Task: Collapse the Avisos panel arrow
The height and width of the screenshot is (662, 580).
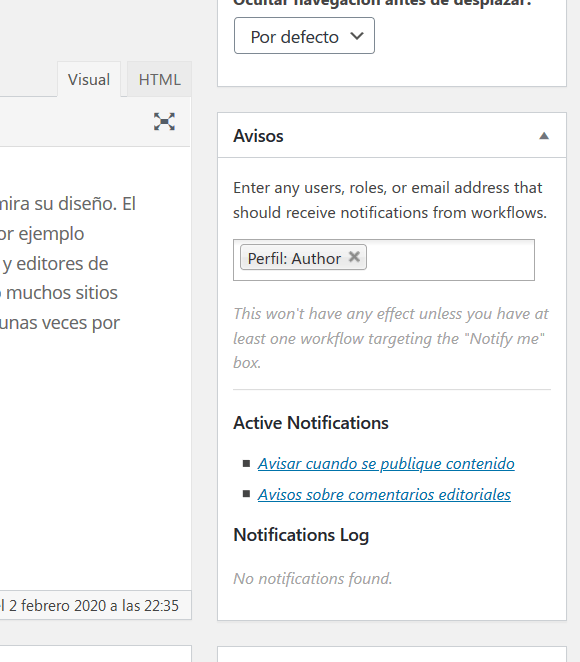Action: [x=544, y=136]
